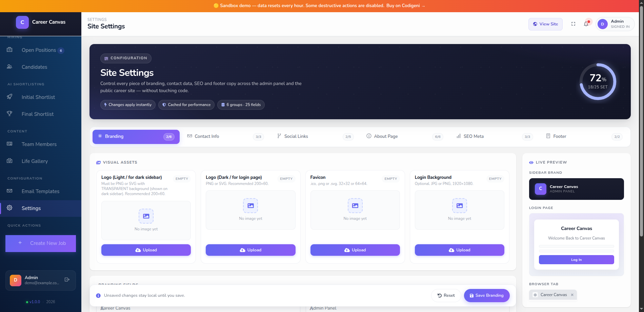Click the Reset button
This screenshot has height=312, width=644.
point(446,295)
